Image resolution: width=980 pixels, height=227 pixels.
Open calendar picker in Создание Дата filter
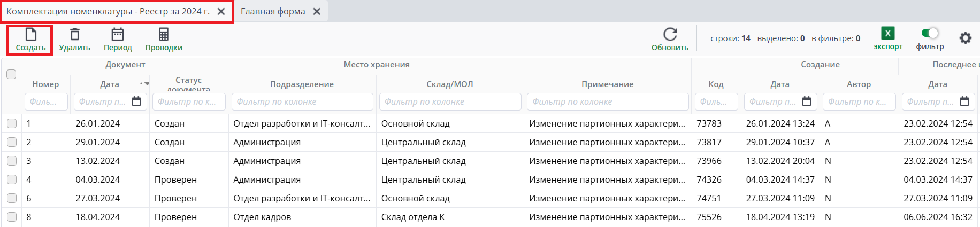point(807,101)
